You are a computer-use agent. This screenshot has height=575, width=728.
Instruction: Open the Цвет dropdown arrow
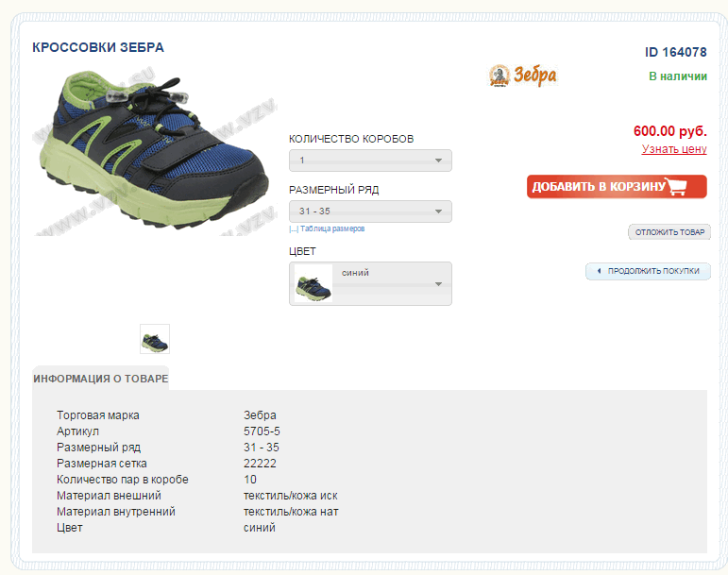(438, 284)
